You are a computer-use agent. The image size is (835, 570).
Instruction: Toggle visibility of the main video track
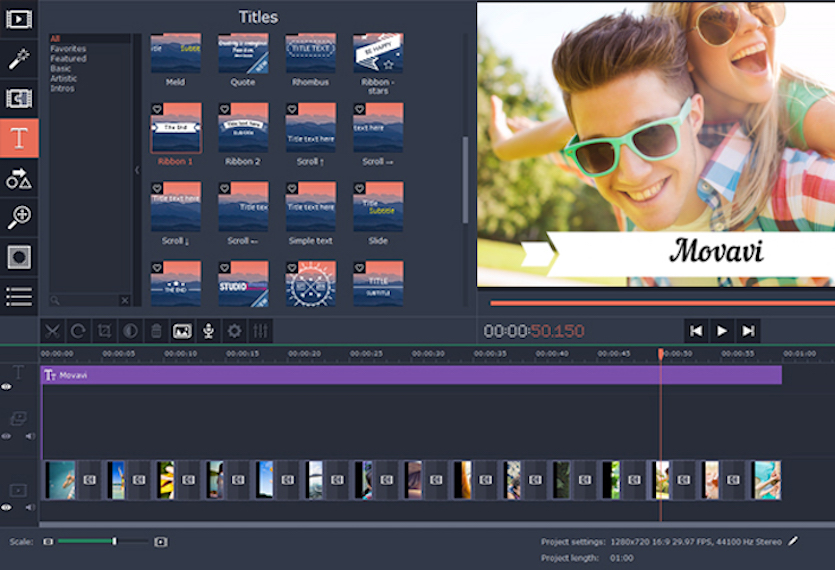tap(6, 507)
